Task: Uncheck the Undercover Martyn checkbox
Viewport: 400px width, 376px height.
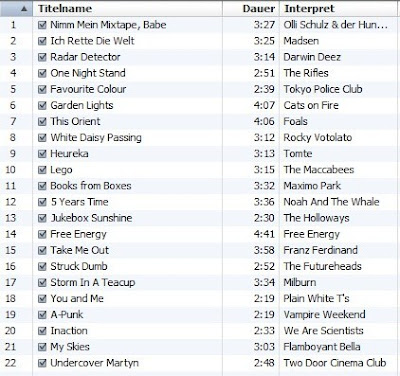Action: coord(42,363)
